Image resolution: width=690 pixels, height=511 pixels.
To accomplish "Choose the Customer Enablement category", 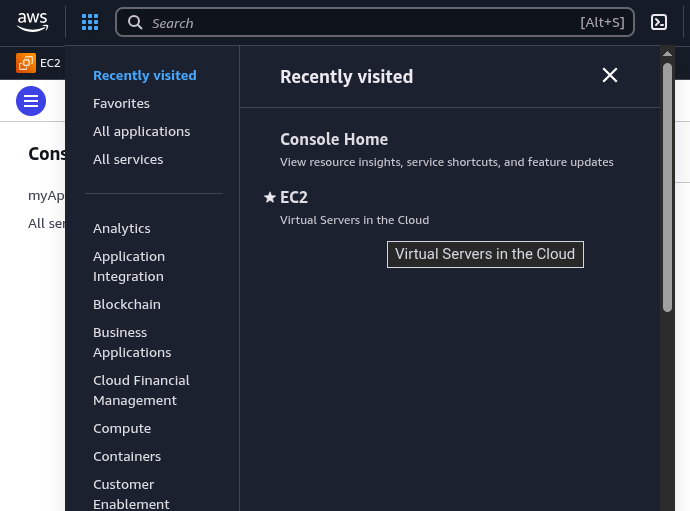I will pyautogui.click(x=131, y=494).
